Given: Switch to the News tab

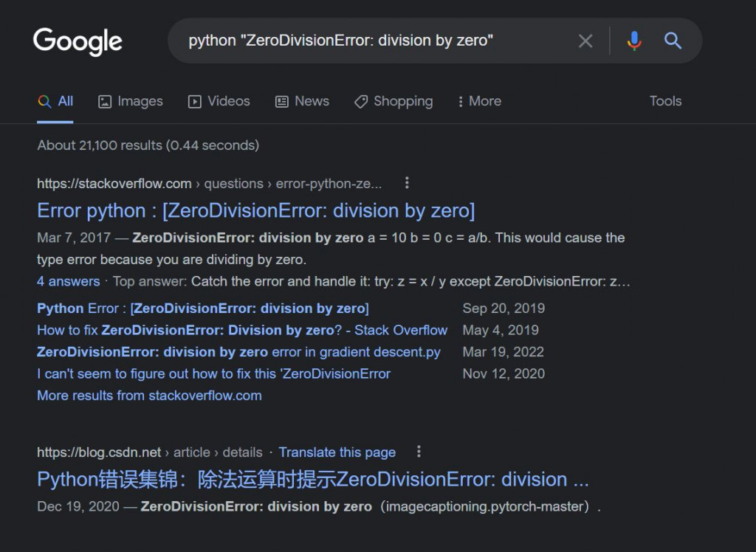Looking at the screenshot, I should pyautogui.click(x=302, y=101).
